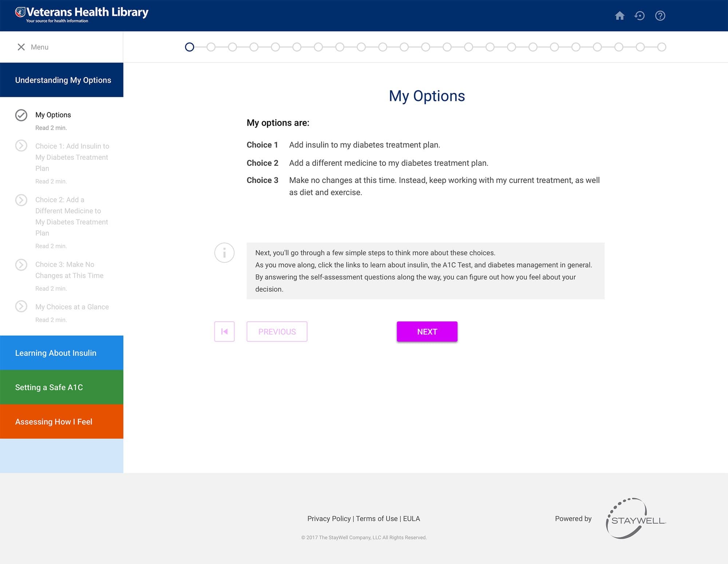Close the menu with the X icon
The width and height of the screenshot is (728, 564).
pos(21,47)
